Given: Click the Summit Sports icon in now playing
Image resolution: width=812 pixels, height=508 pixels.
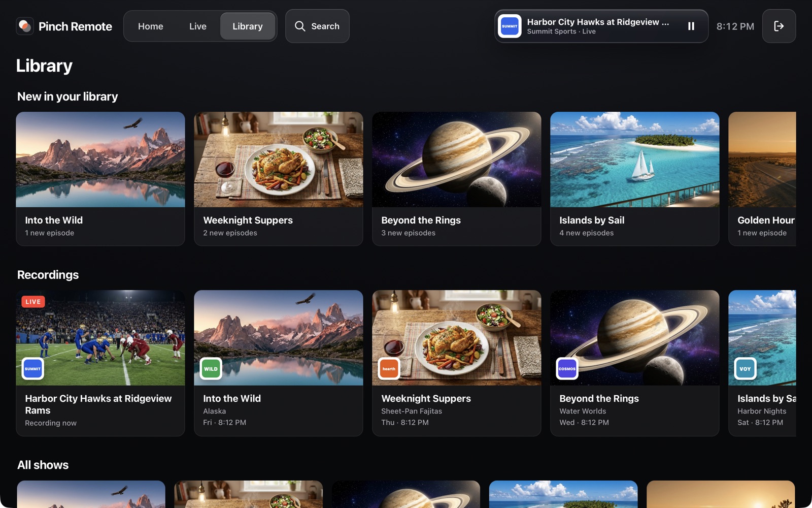Looking at the screenshot, I should click(510, 26).
